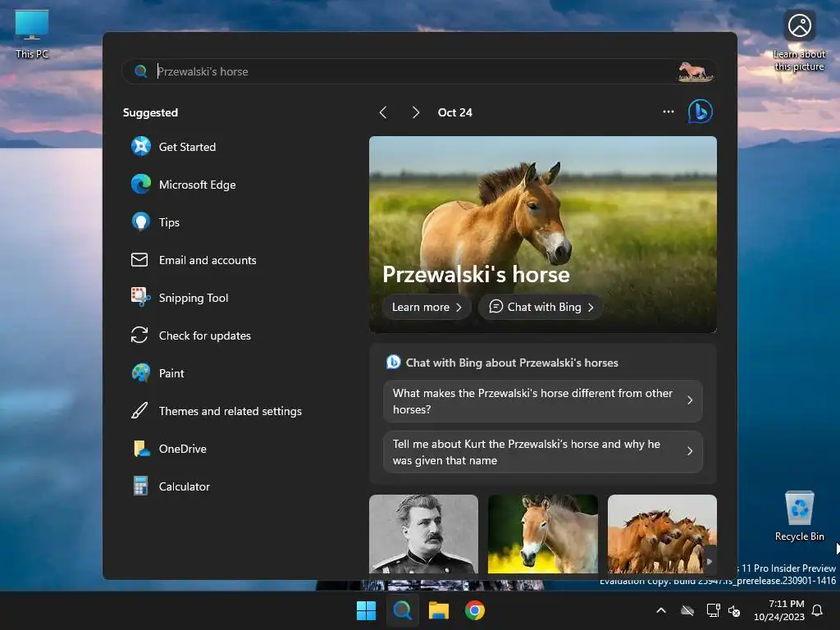
Task: Click Learn more button on horse card
Action: tap(427, 307)
